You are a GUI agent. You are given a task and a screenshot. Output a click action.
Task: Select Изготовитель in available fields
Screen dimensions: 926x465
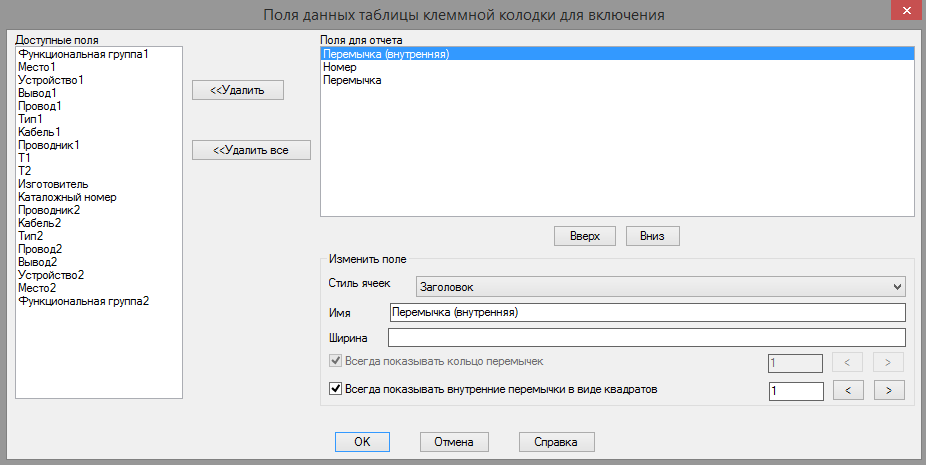(x=99, y=184)
